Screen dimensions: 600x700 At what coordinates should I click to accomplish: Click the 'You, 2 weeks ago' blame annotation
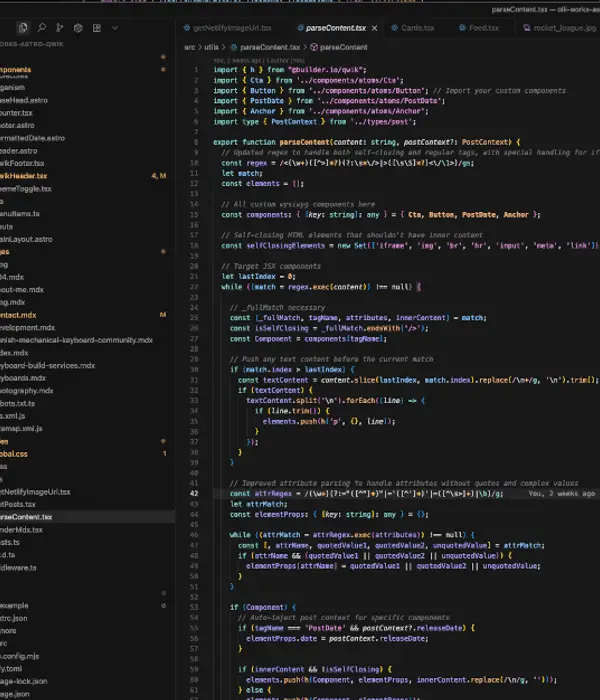click(x=562, y=494)
